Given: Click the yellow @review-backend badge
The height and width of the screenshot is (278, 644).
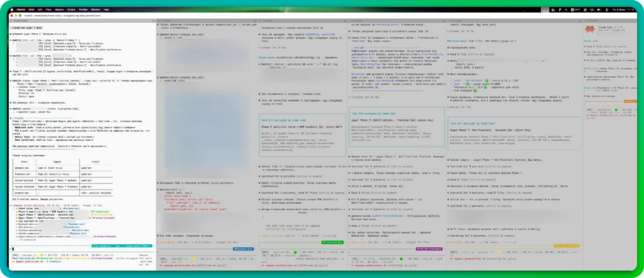Looking at the screenshot, I should tap(567, 245).
